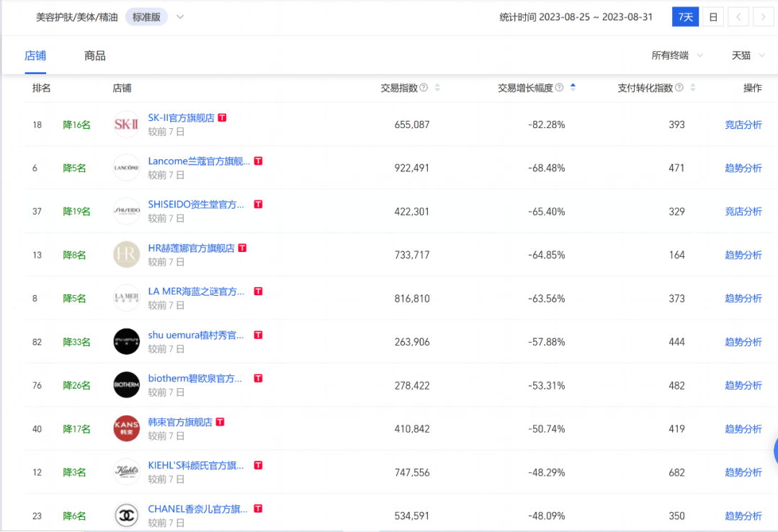Open the 所有终端 dropdown
The height and width of the screenshot is (532, 778).
(x=676, y=55)
